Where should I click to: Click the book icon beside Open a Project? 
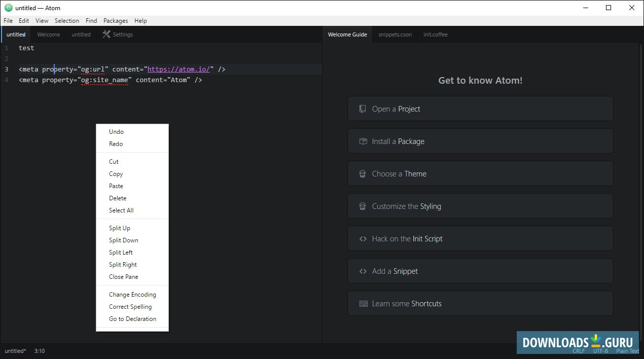tap(362, 108)
